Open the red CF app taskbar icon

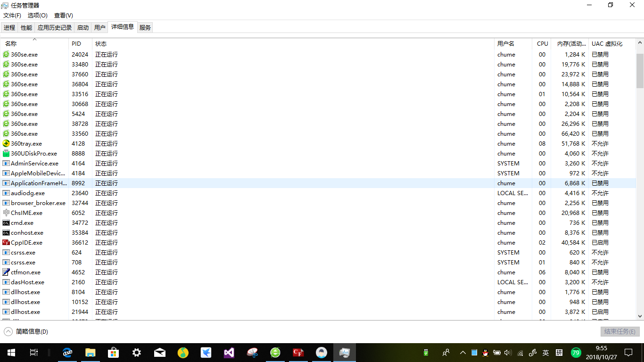(298, 353)
